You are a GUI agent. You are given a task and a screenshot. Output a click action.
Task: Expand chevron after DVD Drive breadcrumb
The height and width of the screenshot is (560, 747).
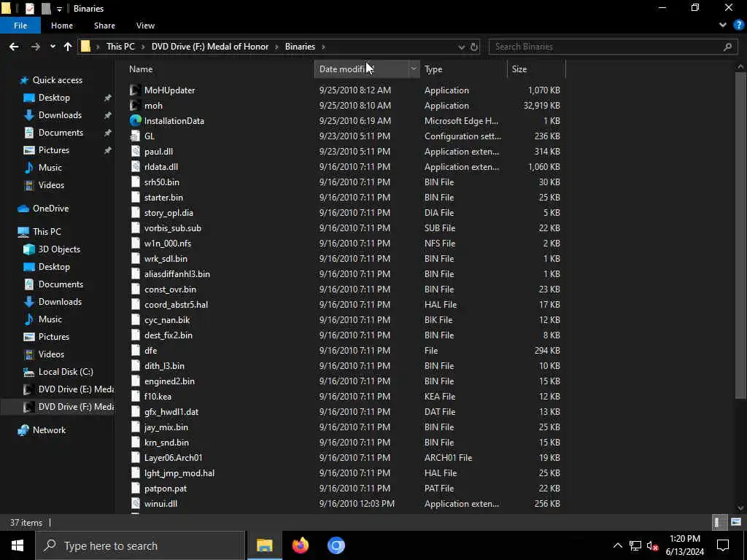[x=277, y=47]
